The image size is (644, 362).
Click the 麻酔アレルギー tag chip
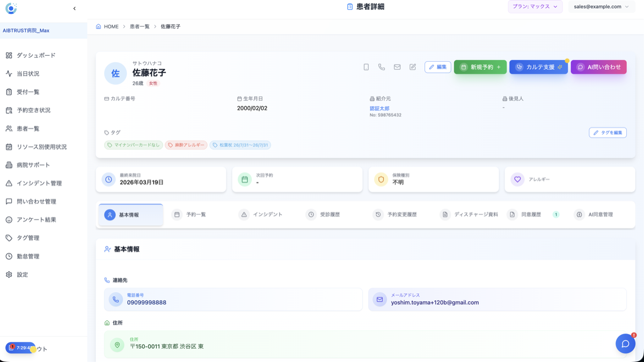[186, 145]
